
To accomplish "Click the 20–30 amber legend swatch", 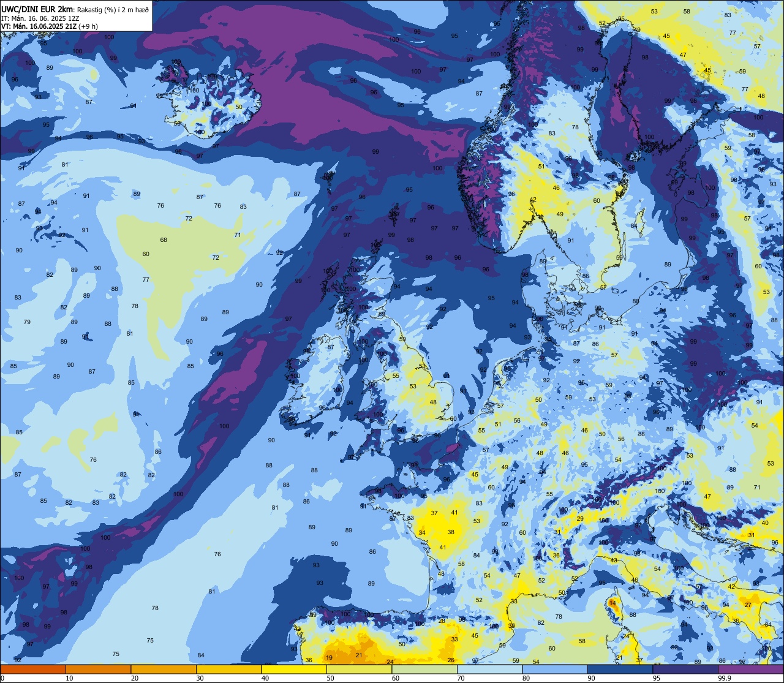I will tap(164, 669).
